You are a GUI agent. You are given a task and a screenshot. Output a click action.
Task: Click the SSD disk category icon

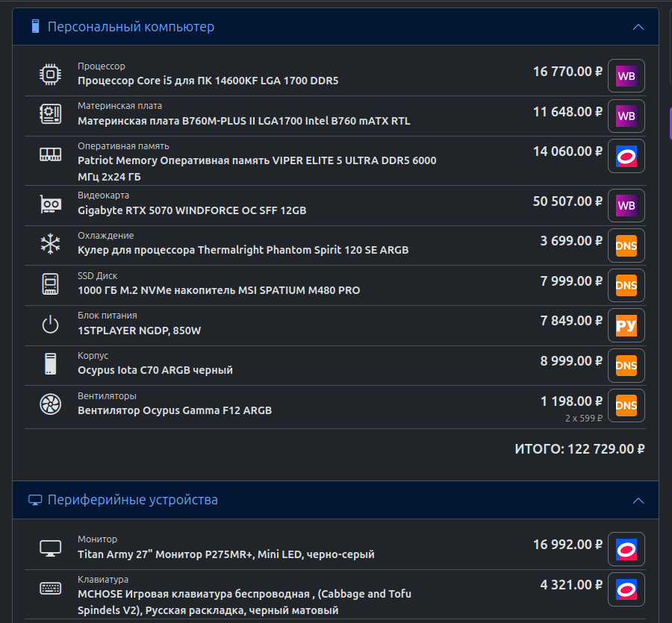[x=51, y=284]
